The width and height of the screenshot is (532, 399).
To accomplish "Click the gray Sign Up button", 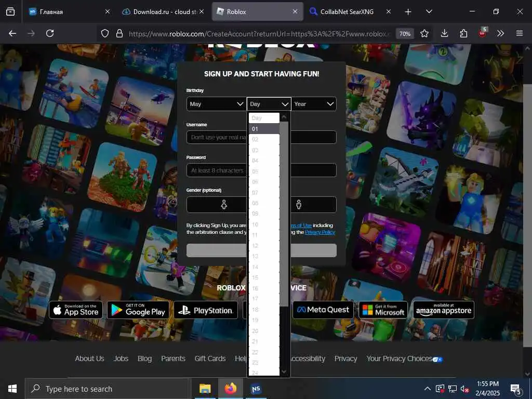I will [261, 250].
